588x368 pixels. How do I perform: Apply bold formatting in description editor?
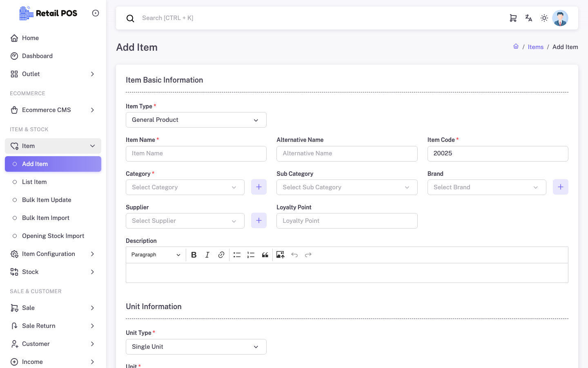194,255
